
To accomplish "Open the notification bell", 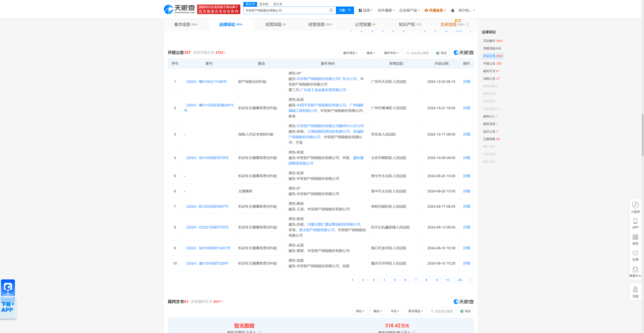I will (x=452, y=11).
